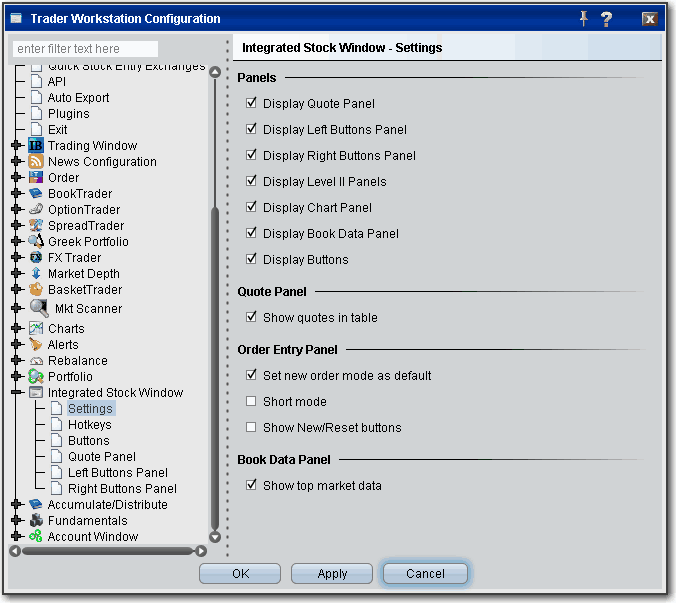Select Hotkeys under Integrated Stock Window
Screen dimensions: 676x603
tap(90, 425)
